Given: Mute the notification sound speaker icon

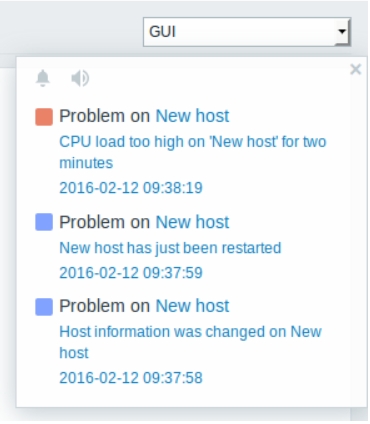Looking at the screenshot, I should pos(80,79).
